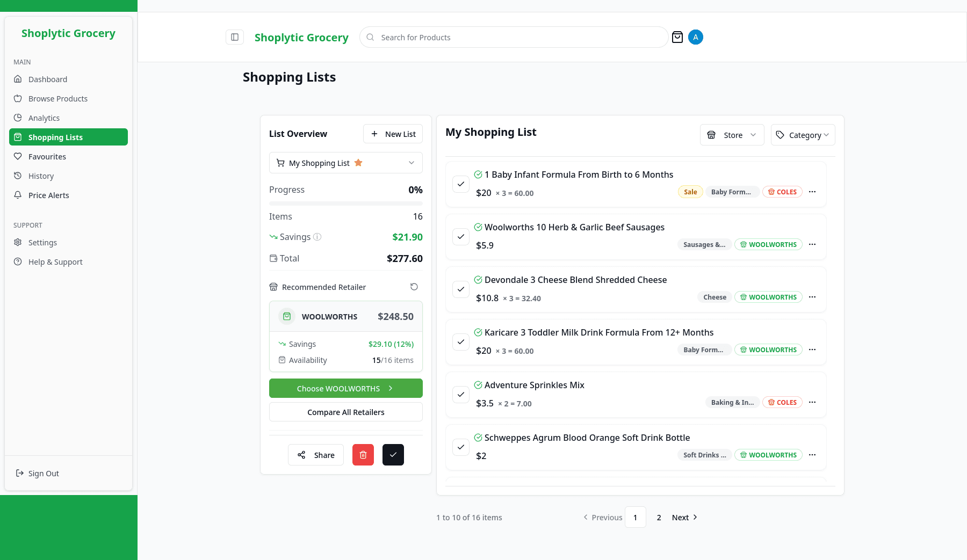Tick the Devondale Shredded Cheese checkbox
The height and width of the screenshot is (560, 967).
point(461,289)
